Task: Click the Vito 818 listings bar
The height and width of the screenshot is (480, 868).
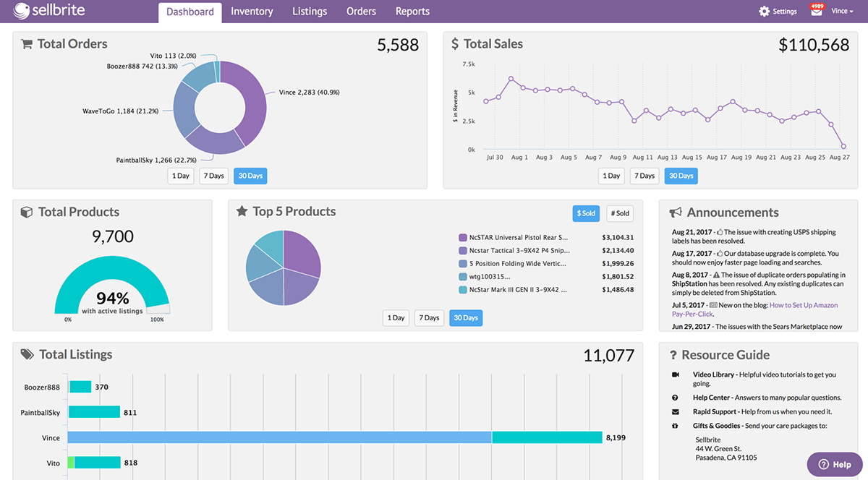Action: (x=94, y=463)
